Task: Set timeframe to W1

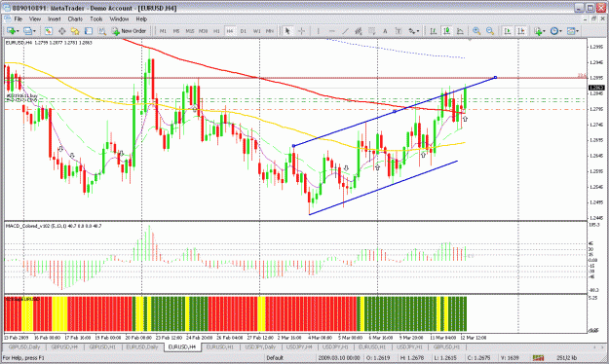Action: pos(256,31)
